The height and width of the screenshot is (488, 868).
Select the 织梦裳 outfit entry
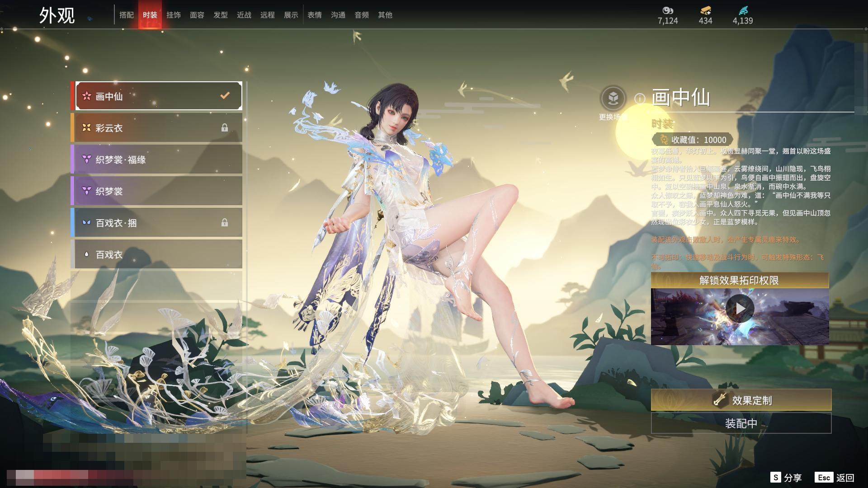point(156,191)
